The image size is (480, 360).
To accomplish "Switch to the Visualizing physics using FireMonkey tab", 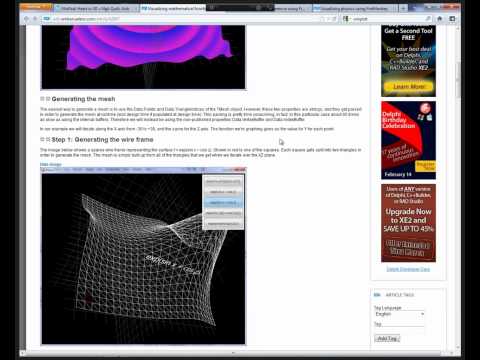I will coord(355,9).
